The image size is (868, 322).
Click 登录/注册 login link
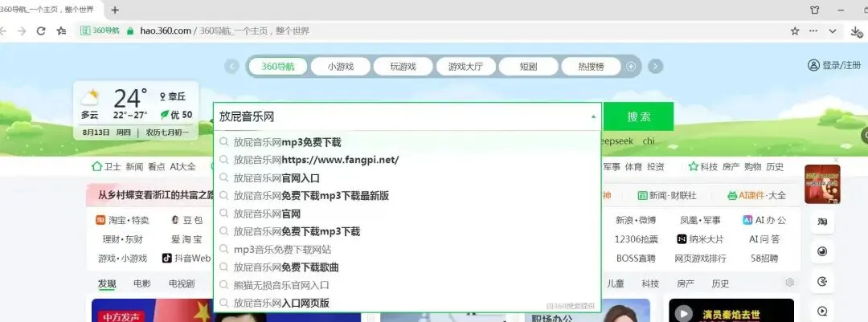tap(834, 65)
